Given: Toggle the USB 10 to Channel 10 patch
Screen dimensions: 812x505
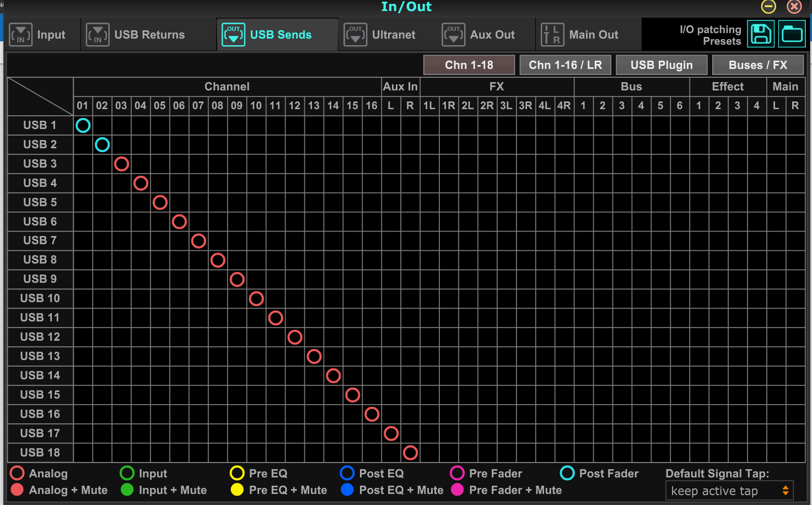Looking at the screenshot, I should click(256, 299).
